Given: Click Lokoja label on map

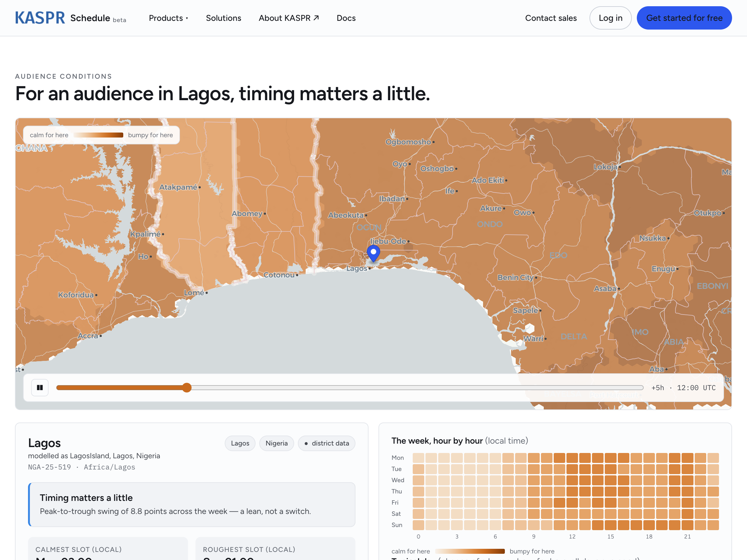Looking at the screenshot, I should (605, 167).
